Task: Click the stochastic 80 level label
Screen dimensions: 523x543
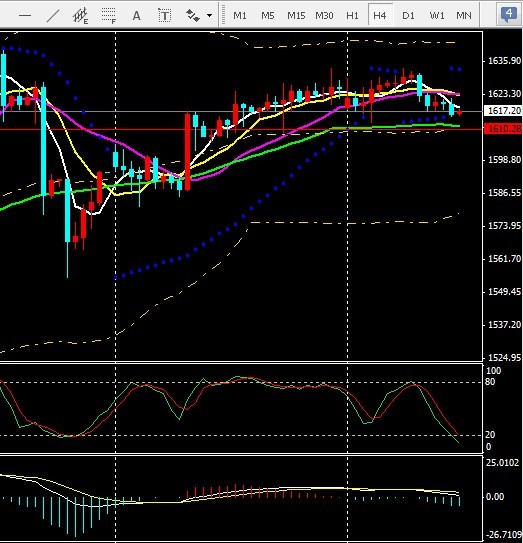Action: tap(490, 382)
